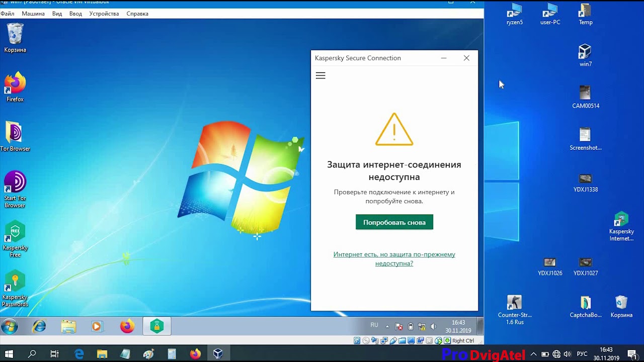Select the Корзина icon on the Windows 7 desktop
The image size is (644, 362).
(x=15, y=38)
